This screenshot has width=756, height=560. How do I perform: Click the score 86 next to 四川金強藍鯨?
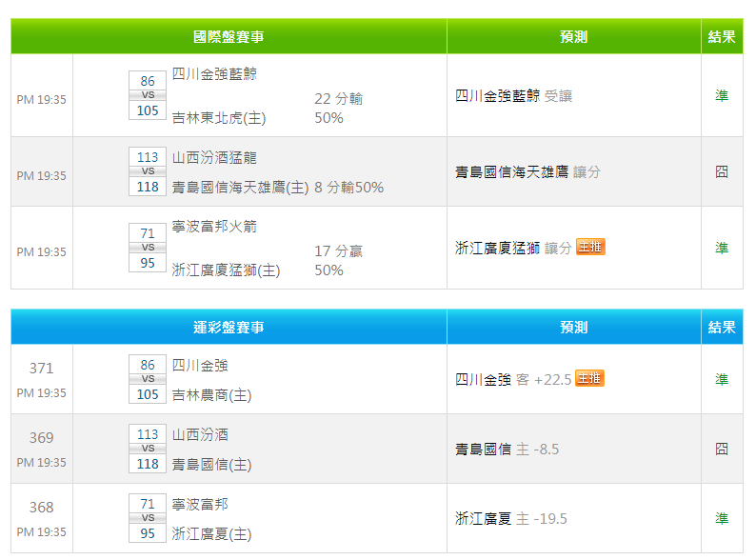pos(148,81)
